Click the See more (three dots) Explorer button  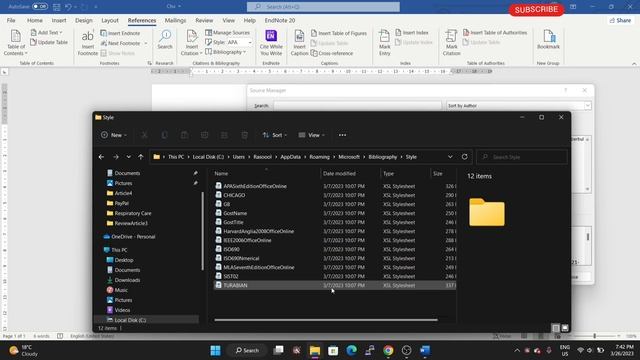click(342, 135)
